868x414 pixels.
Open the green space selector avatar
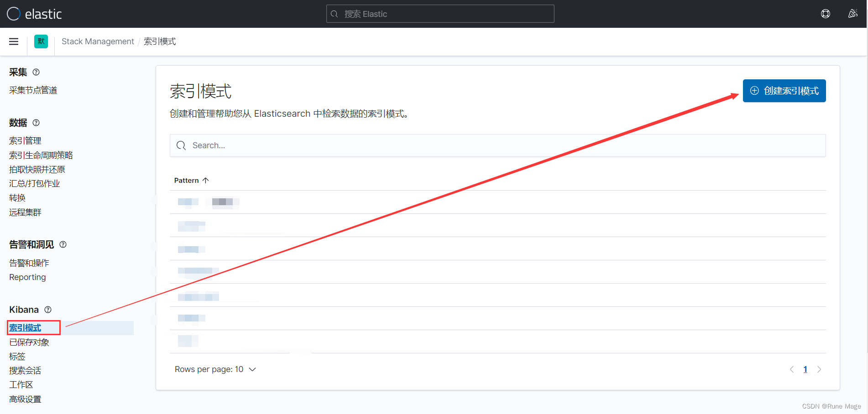[x=41, y=41]
